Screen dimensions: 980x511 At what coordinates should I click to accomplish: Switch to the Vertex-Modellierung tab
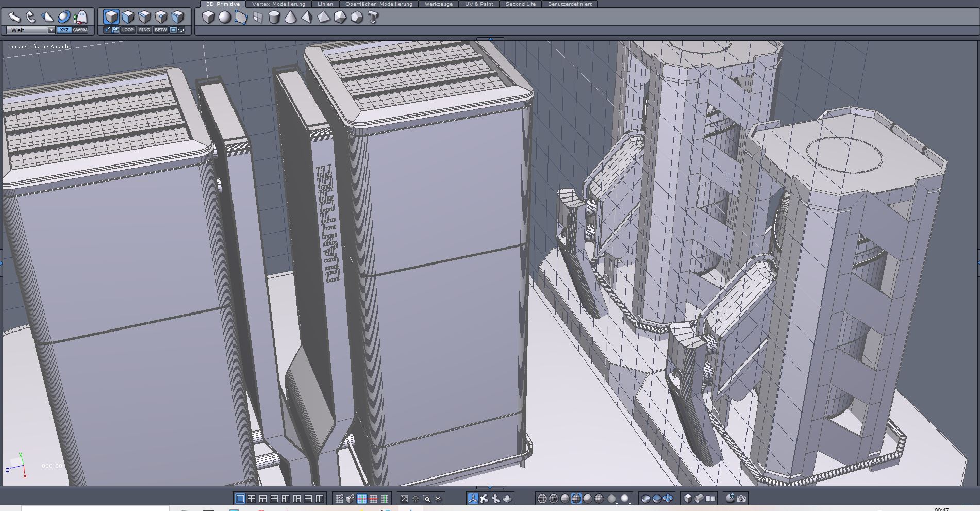click(278, 4)
